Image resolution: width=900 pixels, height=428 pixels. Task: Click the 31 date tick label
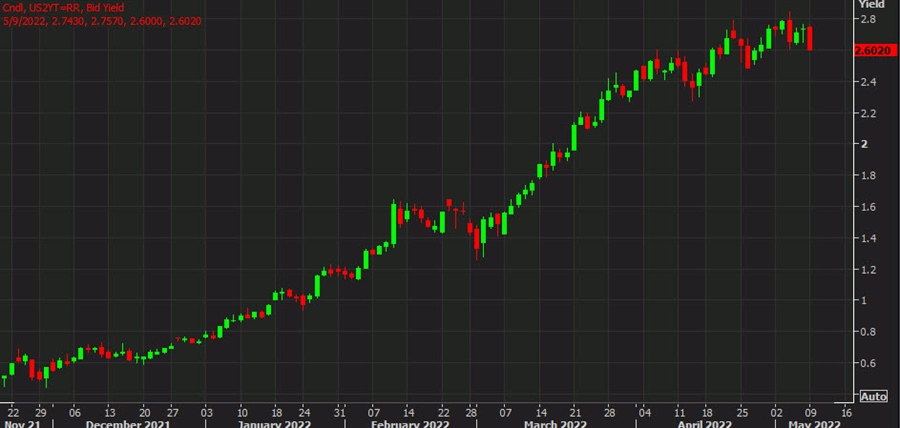tap(339, 412)
